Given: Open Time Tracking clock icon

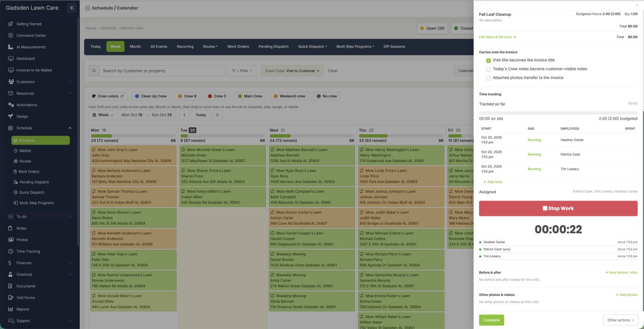Looking at the screenshot, I should point(10,251).
